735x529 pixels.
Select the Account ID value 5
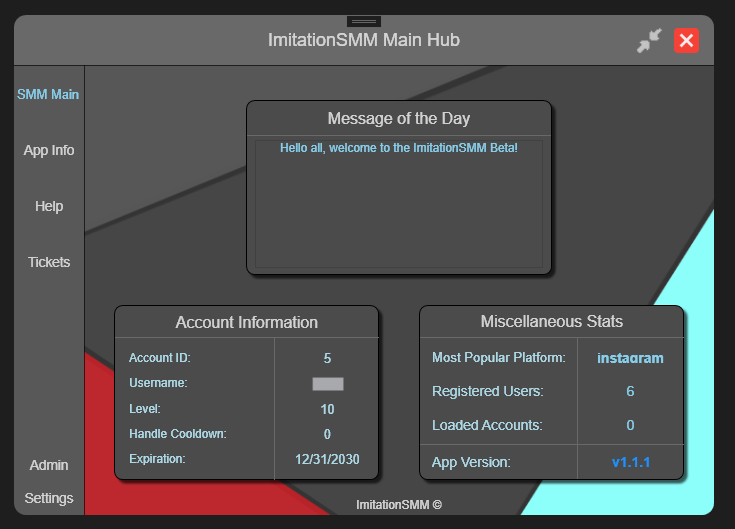(x=327, y=358)
